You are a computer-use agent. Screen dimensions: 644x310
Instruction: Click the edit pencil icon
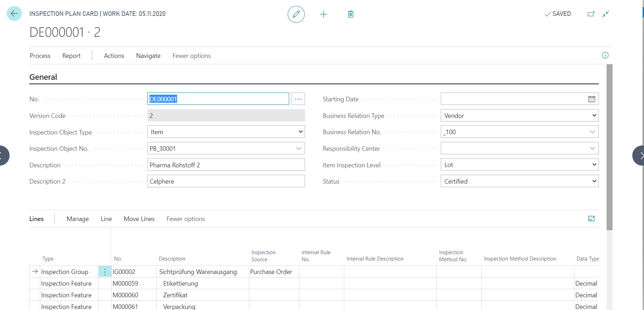pos(296,14)
